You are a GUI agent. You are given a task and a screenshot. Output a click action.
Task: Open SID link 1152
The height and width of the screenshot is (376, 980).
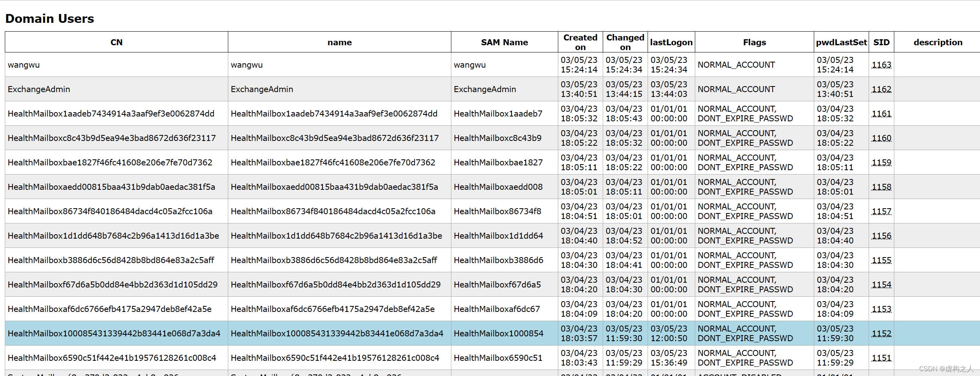click(881, 333)
